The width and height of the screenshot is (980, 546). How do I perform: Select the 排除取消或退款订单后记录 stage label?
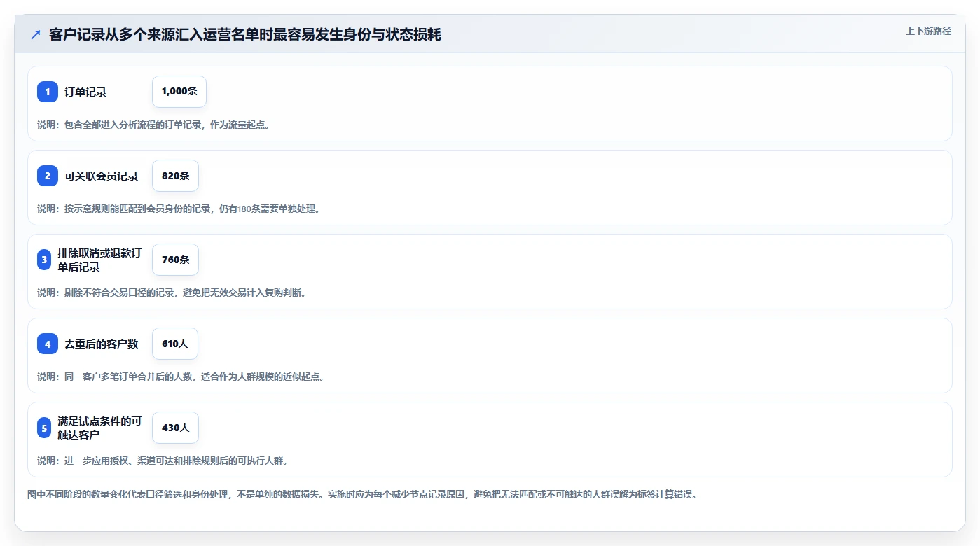click(x=99, y=260)
